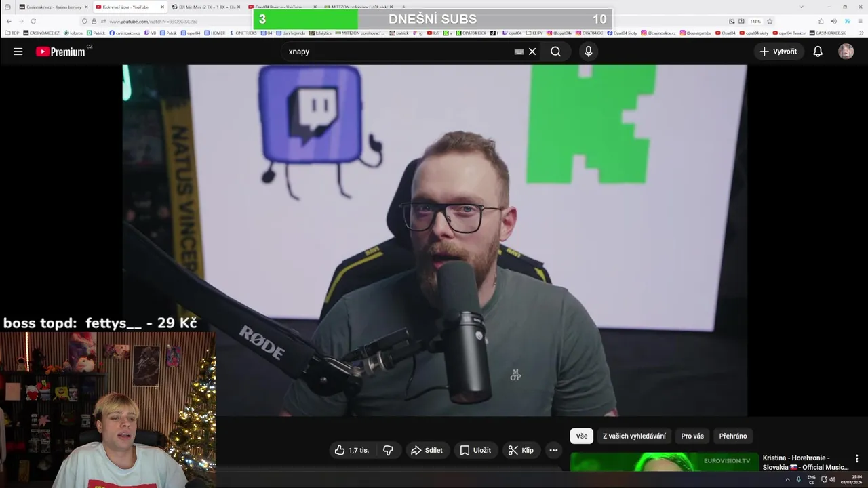Viewport: 868px width, 488px height.
Task: Open browser application menu hamburger
Action: (861, 21)
